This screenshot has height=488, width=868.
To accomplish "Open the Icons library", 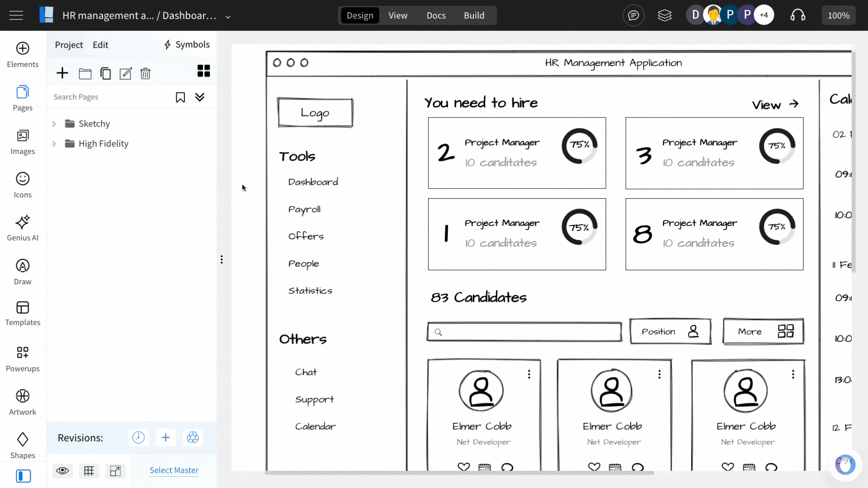I will (23, 184).
